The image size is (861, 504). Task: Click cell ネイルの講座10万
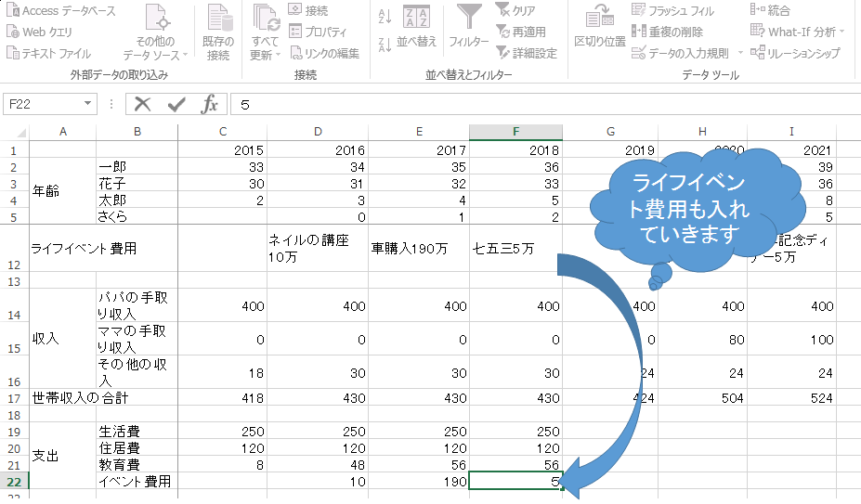[318, 248]
